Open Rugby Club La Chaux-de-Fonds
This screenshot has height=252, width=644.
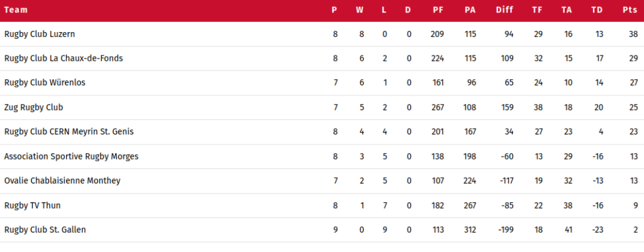click(x=64, y=58)
